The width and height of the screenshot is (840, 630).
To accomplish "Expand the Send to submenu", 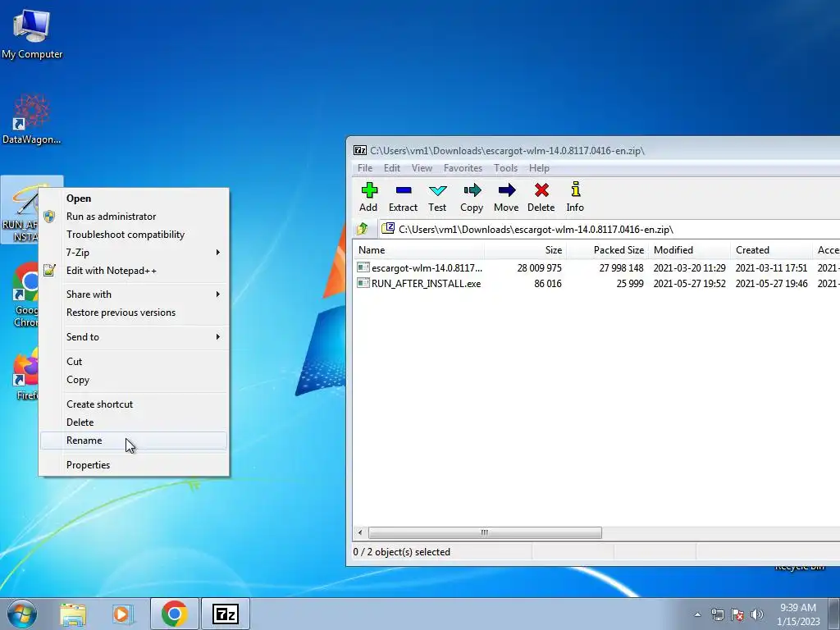I will tap(134, 337).
